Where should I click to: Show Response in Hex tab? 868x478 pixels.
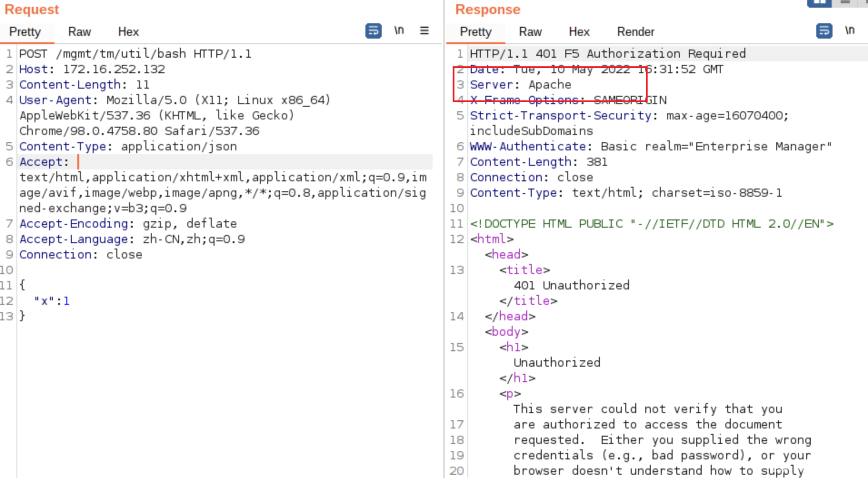[579, 32]
